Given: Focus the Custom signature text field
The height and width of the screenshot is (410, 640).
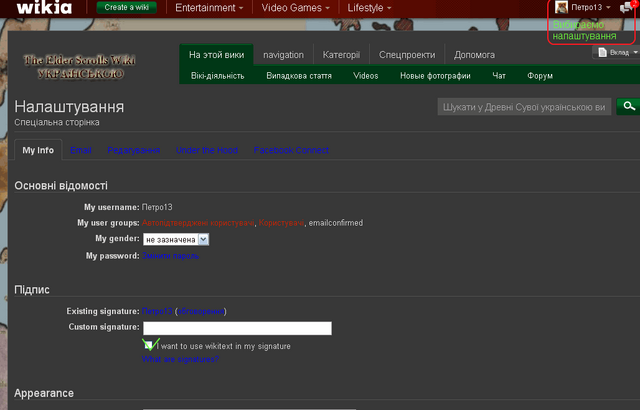Looking at the screenshot, I should [237, 328].
